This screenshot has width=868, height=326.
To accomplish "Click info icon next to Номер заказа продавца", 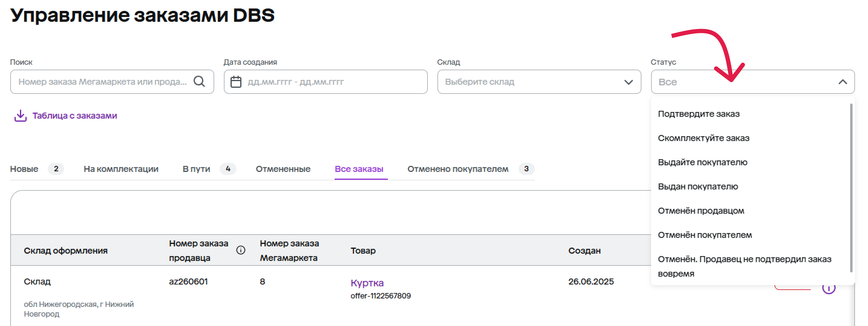I will point(241,250).
